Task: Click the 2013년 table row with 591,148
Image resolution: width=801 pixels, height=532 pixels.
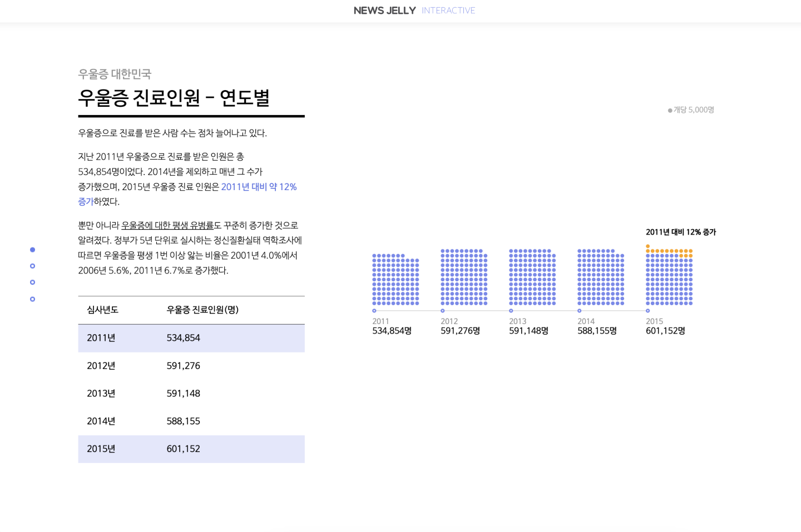Action: [x=191, y=394]
